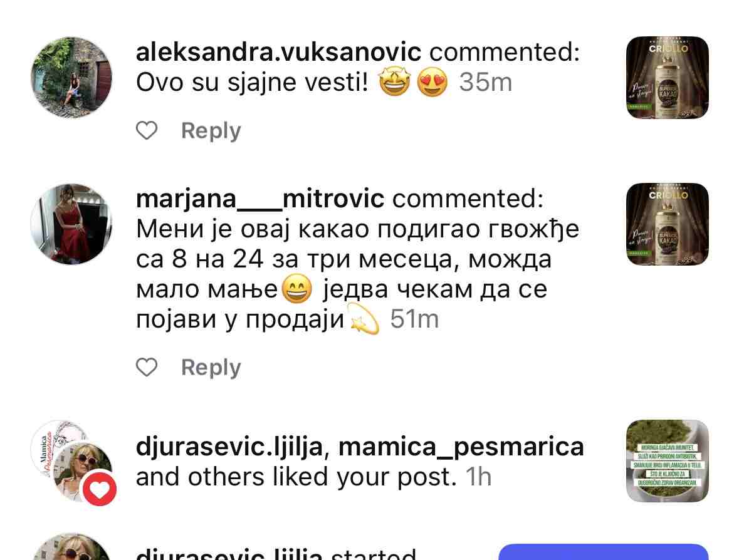
Task: Open the marjana___mitrovic username link
Action: (260, 199)
